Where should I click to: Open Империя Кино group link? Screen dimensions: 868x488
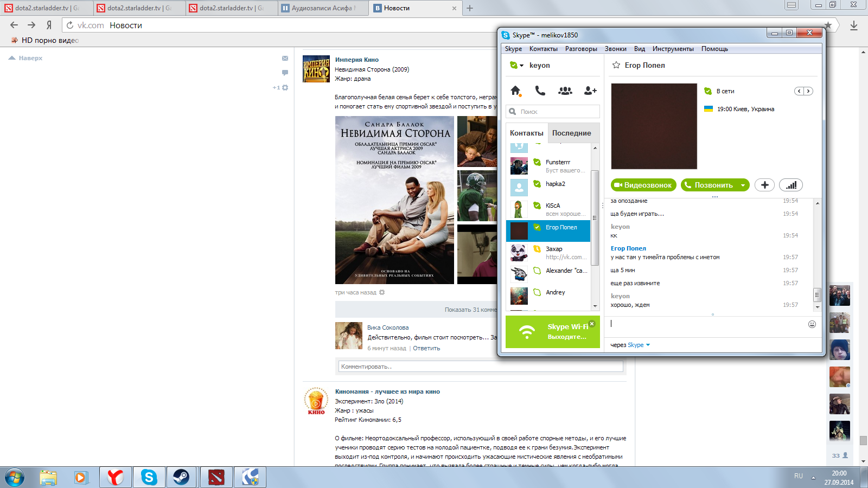pyautogui.click(x=357, y=60)
